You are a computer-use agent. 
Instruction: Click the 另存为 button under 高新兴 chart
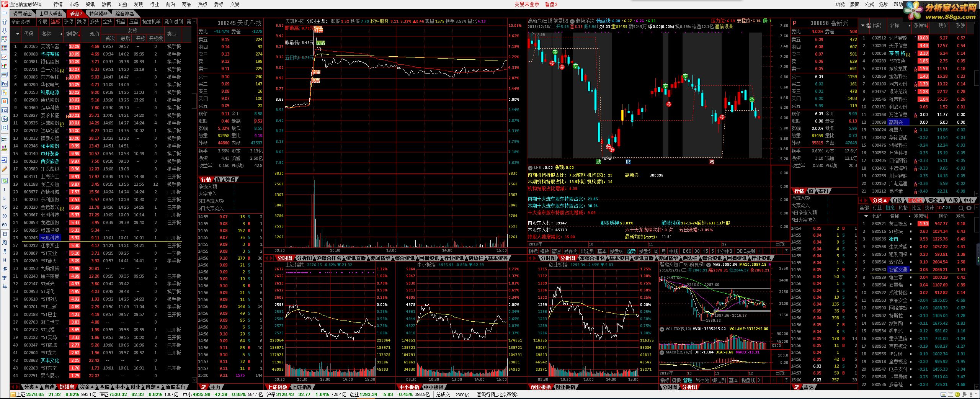[570, 251]
